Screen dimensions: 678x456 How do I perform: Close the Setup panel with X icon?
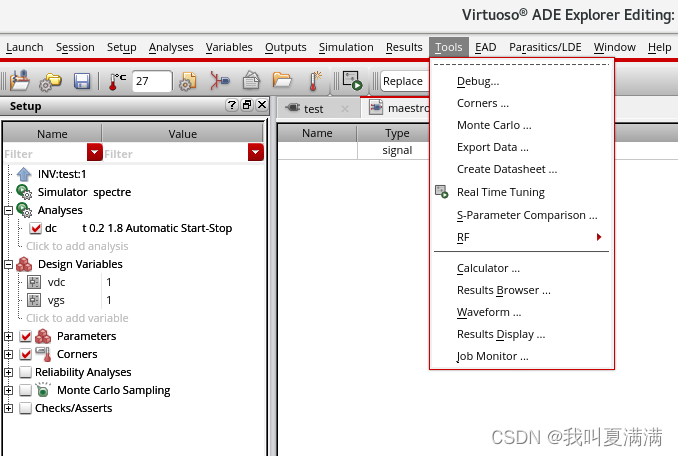tap(262, 105)
